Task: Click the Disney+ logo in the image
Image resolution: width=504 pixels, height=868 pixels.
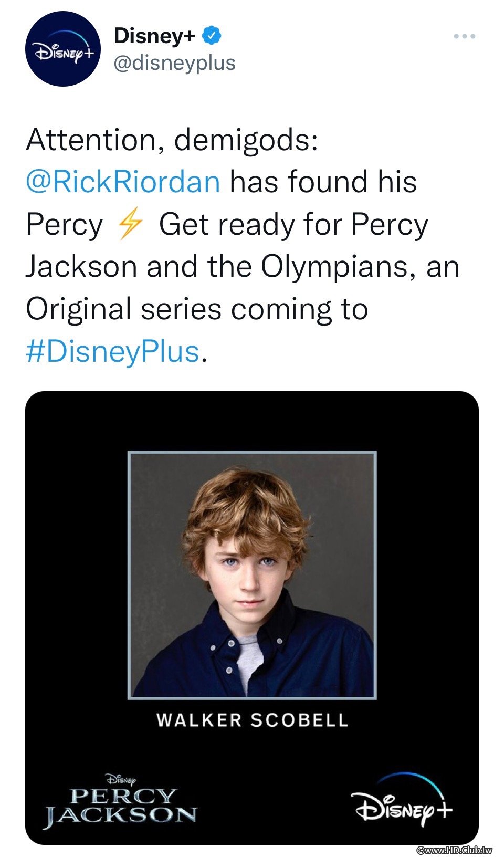Action: coord(403,801)
